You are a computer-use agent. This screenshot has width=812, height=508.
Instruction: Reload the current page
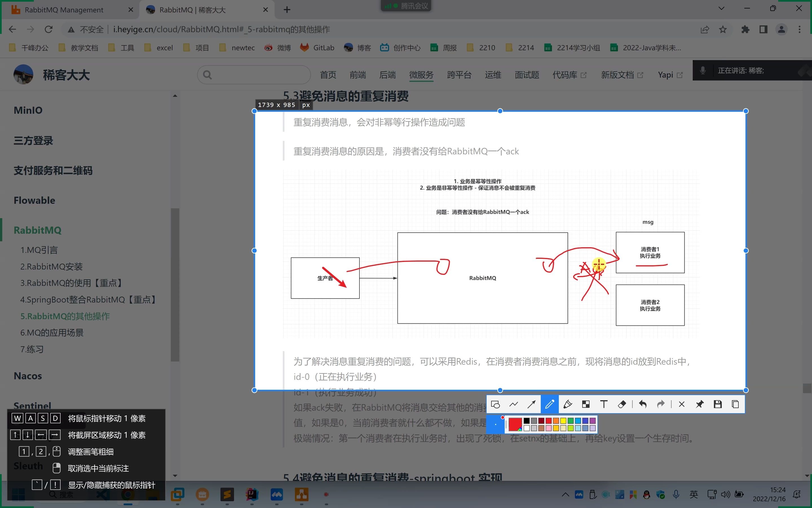coord(49,30)
